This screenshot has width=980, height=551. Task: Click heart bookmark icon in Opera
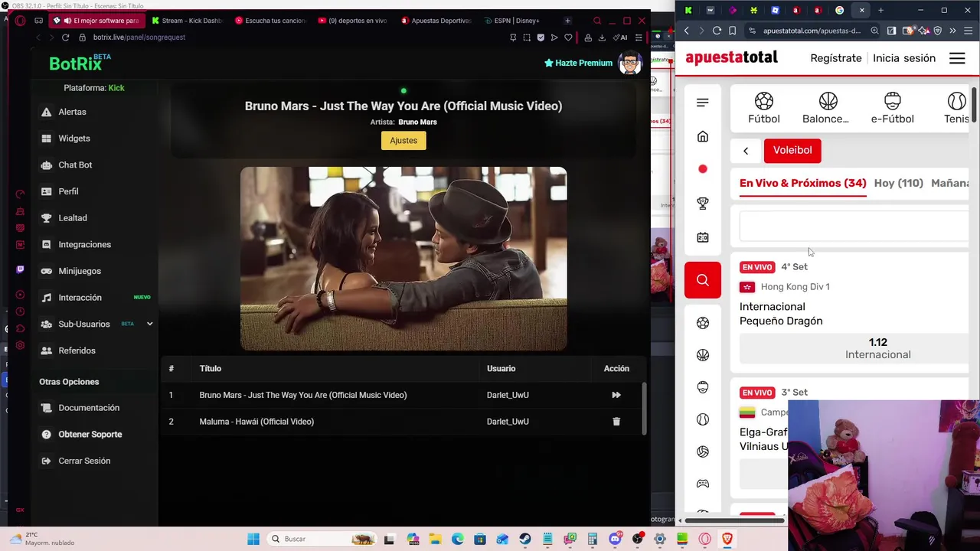click(568, 37)
